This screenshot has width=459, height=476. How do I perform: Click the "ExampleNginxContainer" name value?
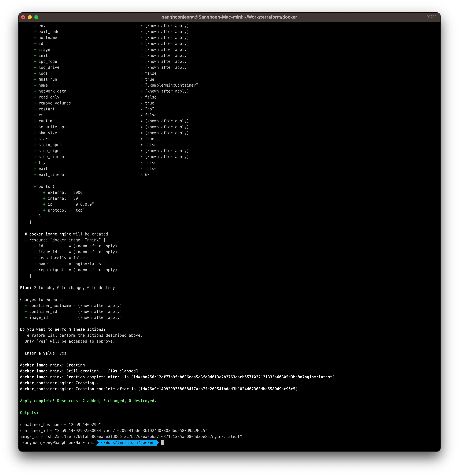tap(171, 85)
